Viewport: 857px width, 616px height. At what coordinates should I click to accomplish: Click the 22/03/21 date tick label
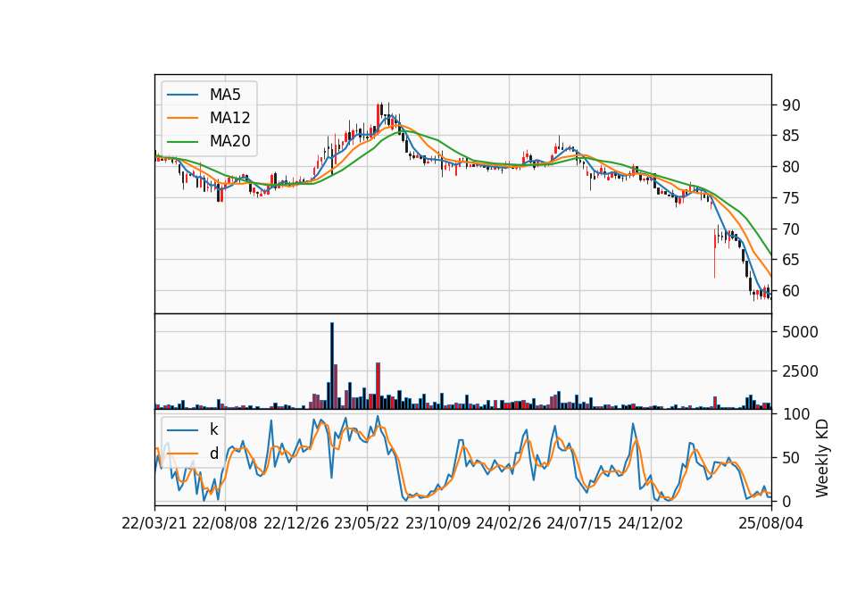[154, 523]
